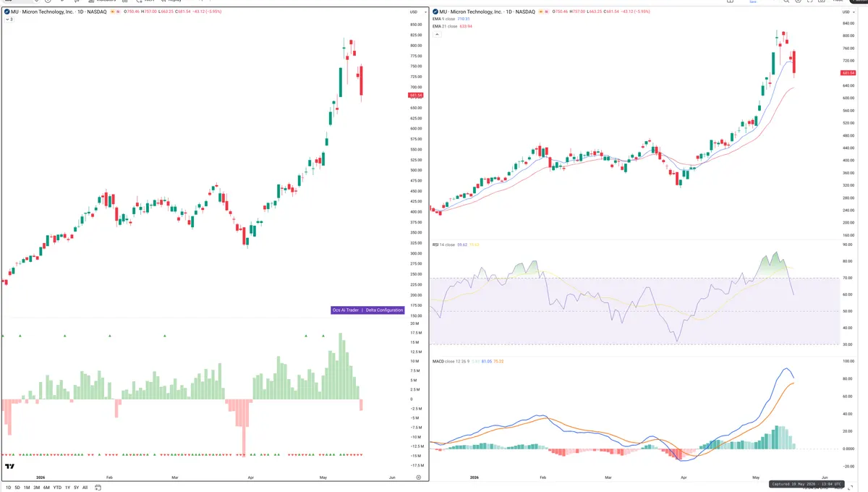Select the 3M time range
The image size is (868, 492).
[x=37, y=488]
